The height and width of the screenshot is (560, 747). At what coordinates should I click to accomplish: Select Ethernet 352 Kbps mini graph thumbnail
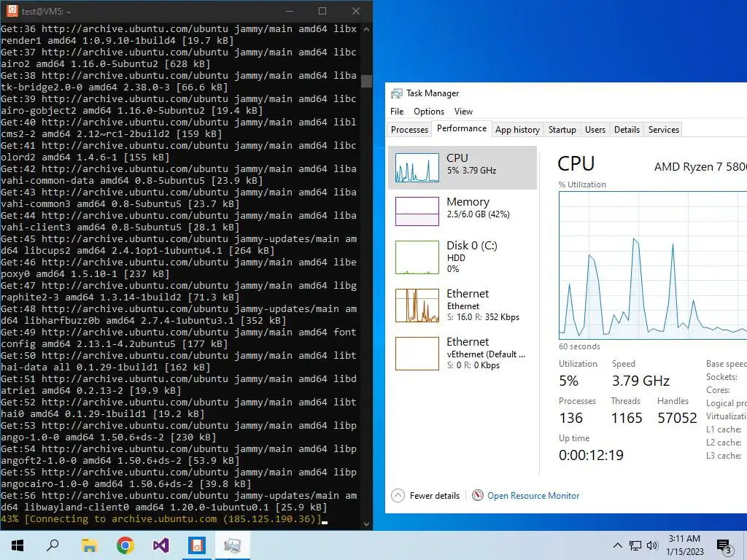417,306
